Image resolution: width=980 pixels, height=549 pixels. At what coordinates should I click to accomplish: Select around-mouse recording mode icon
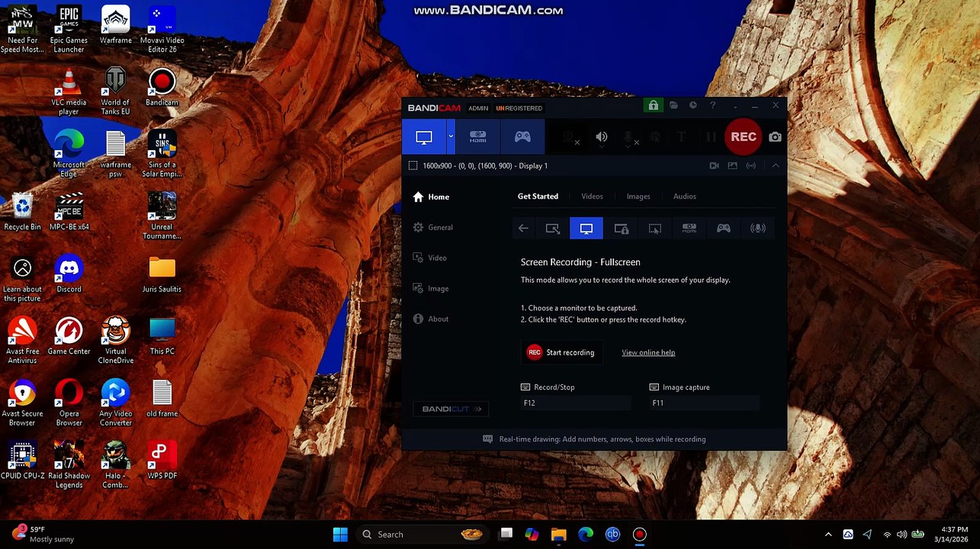[x=655, y=228]
